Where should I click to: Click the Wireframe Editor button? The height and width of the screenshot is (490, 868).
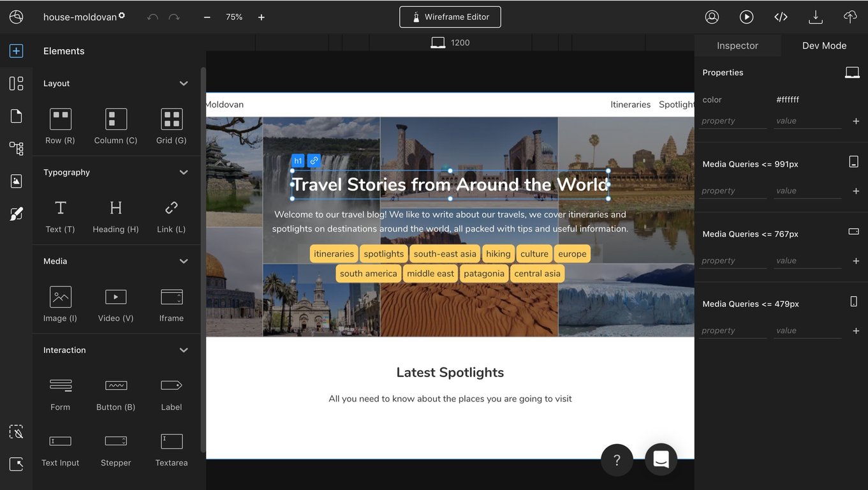click(450, 17)
